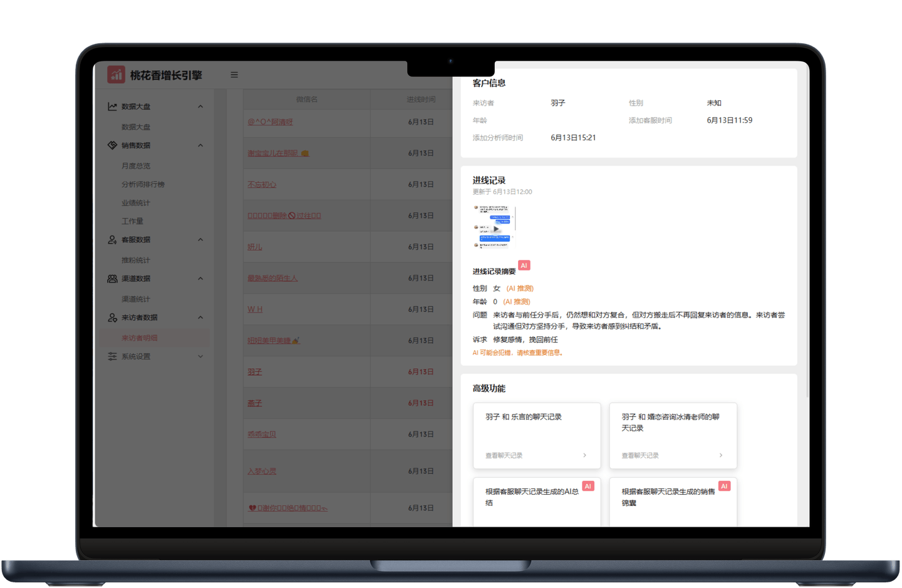Toggle the sidebar with the hamburger icon
Image resolution: width=902 pixels, height=588 pixels.
click(x=234, y=75)
